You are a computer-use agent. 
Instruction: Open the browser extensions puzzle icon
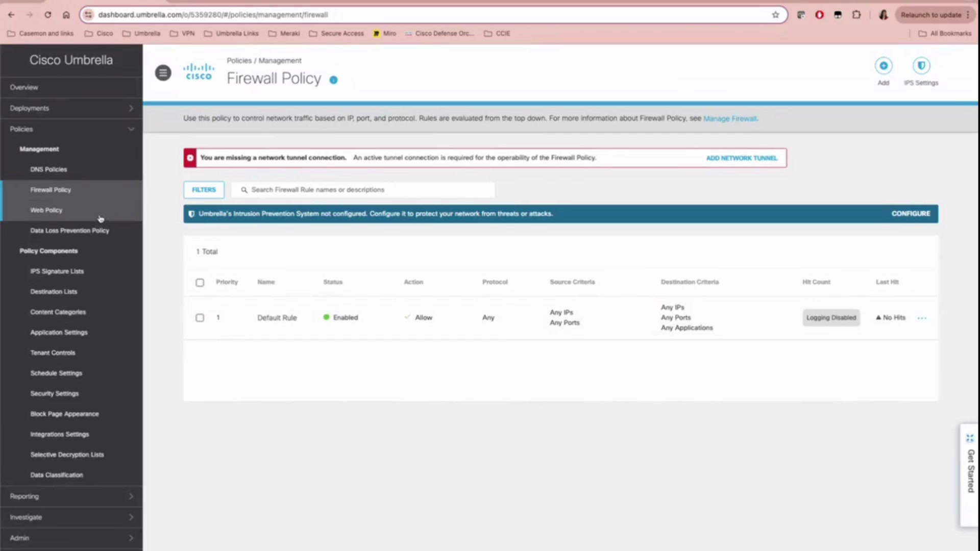pos(856,15)
